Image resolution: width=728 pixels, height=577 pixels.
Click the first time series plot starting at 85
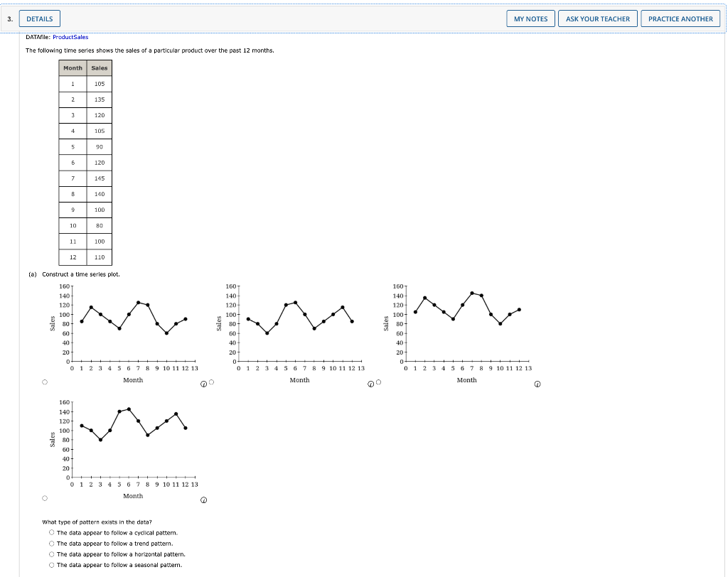pyautogui.click(x=124, y=333)
